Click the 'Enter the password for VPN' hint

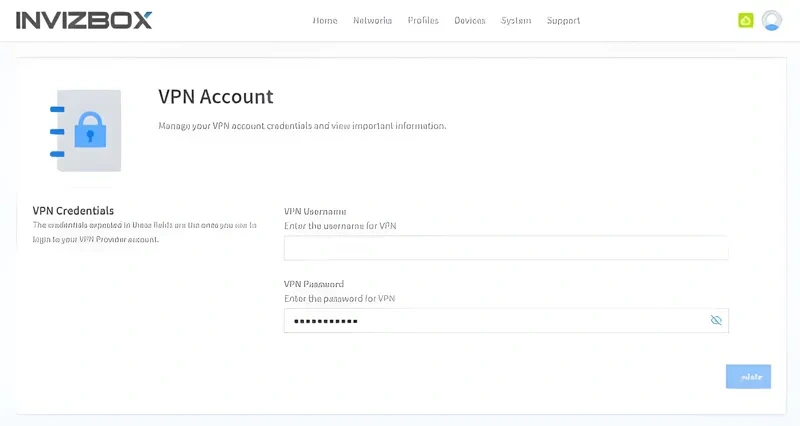point(340,299)
